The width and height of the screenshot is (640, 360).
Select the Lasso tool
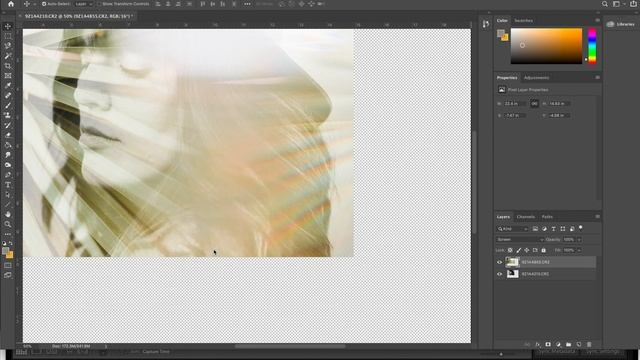click(x=8, y=46)
